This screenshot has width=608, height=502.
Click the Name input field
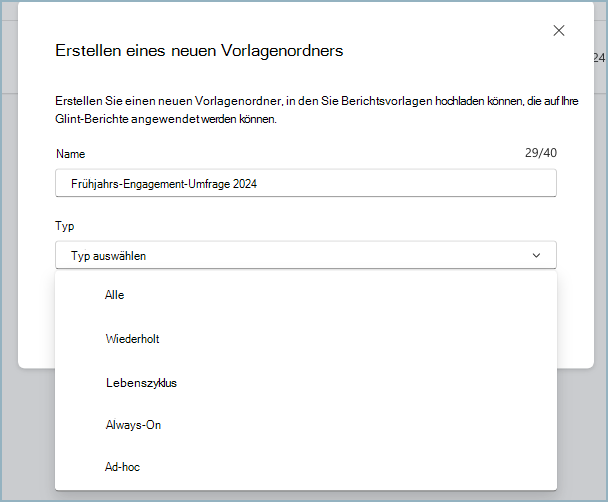tap(306, 183)
